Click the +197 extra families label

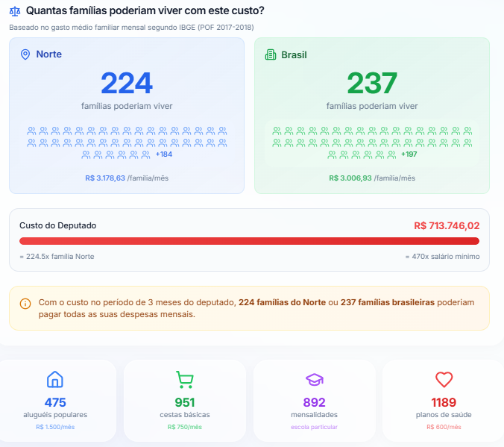click(x=409, y=154)
